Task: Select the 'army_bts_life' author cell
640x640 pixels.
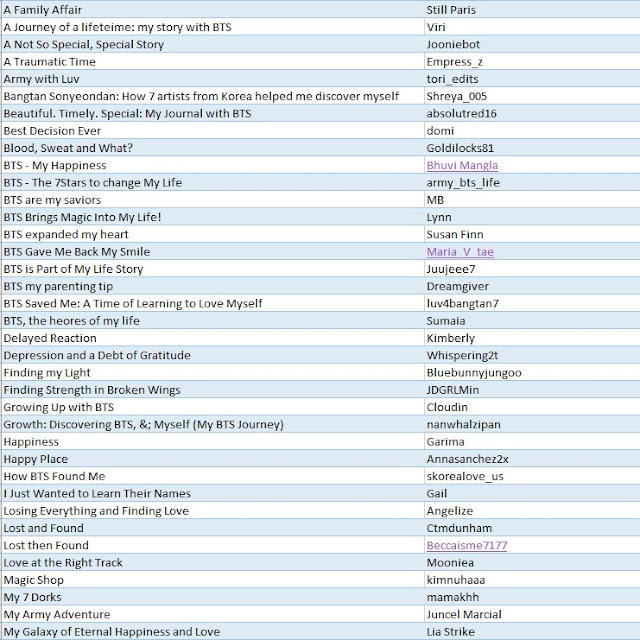Action: (x=532, y=182)
